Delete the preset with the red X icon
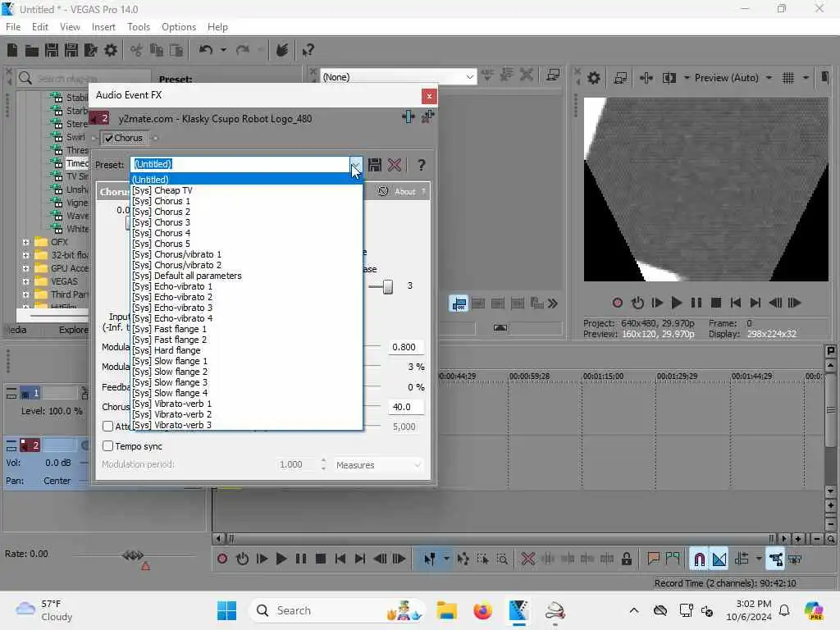Viewport: 840px width, 630px height. click(395, 164)
